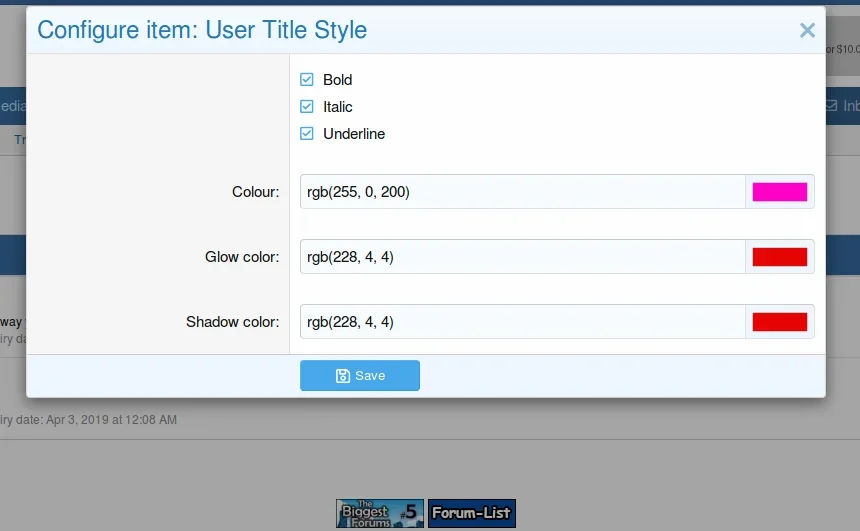Click the Colour rgb text field
Viewport: 860px width, 531px height.
[523, 191]
